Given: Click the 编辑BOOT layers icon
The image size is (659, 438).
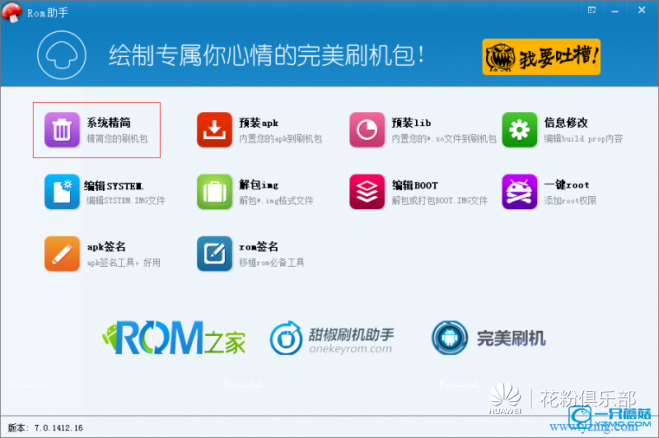Looking at the screenshot, I should pyautogui.click(x=367, y=192).
